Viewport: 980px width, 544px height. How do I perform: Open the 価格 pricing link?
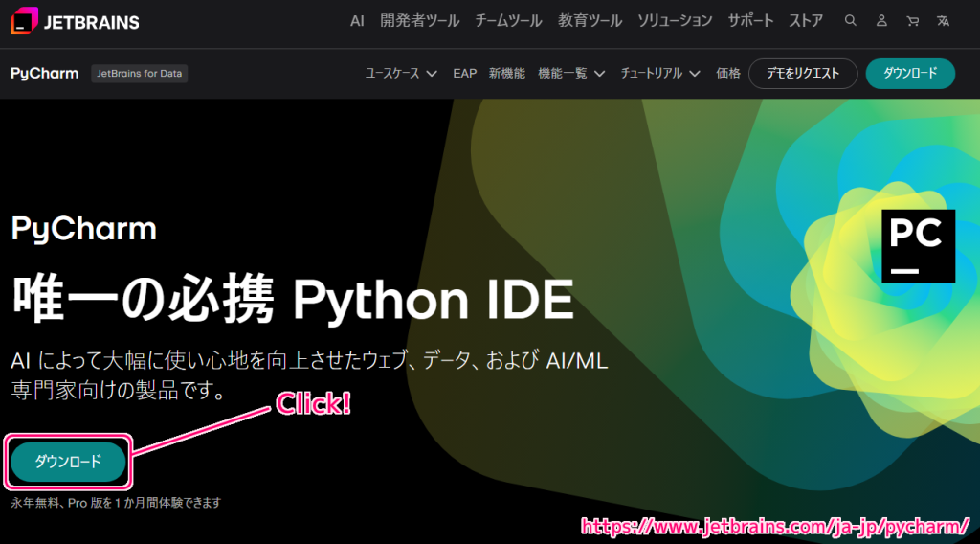coord(728,73)
